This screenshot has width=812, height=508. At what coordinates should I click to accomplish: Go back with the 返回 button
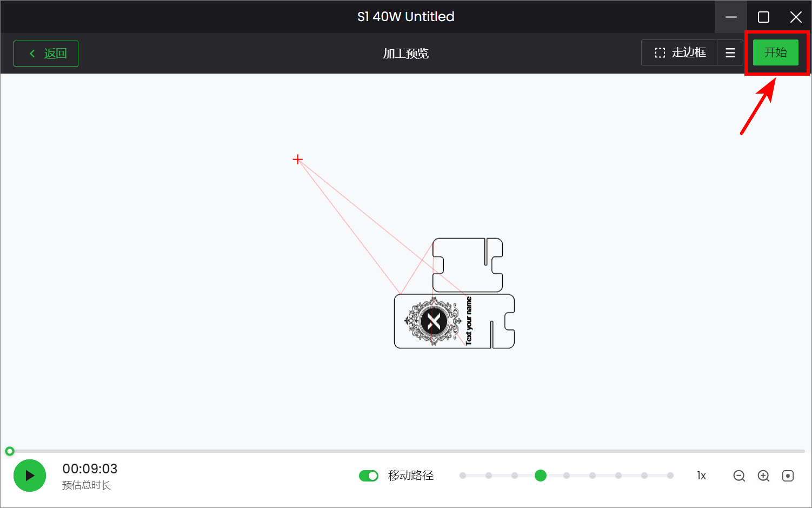(x=46, y=54)
